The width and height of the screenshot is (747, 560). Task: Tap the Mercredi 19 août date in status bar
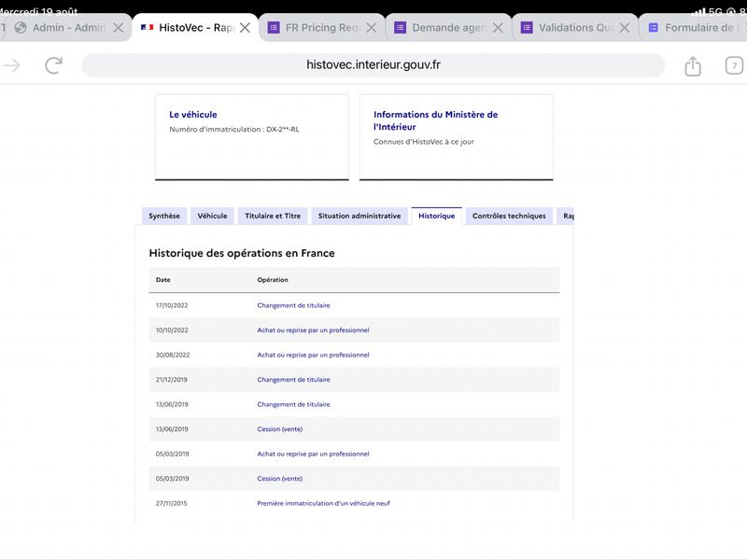click(x=39, y=11)
